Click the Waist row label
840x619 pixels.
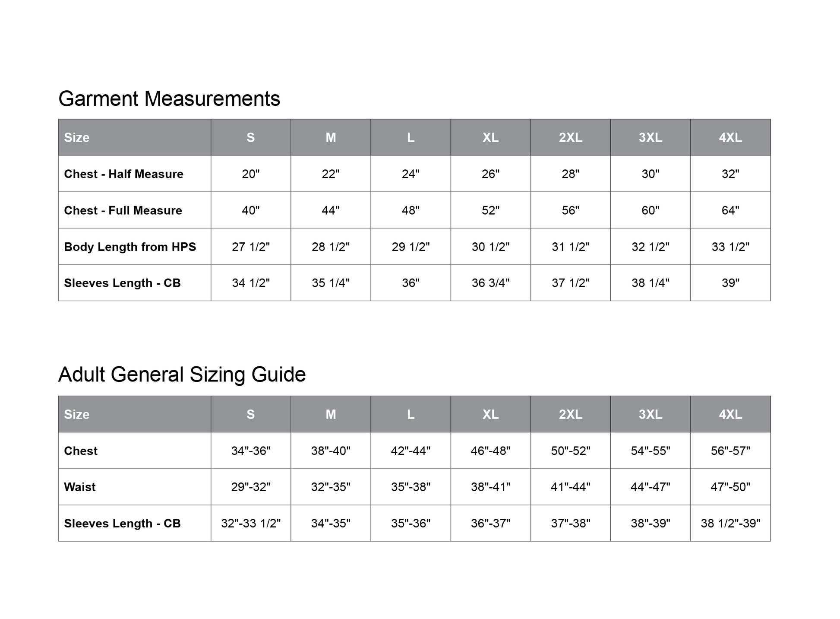80,487
